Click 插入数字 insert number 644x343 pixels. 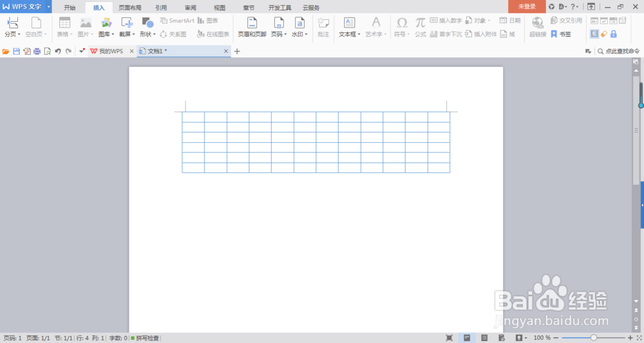click(x=446, y=21)
